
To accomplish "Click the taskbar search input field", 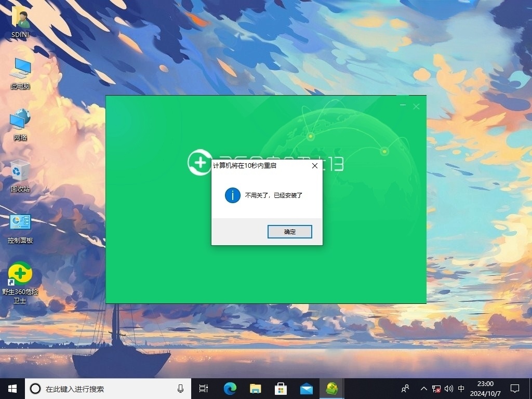I will click(x=104, y=389).
